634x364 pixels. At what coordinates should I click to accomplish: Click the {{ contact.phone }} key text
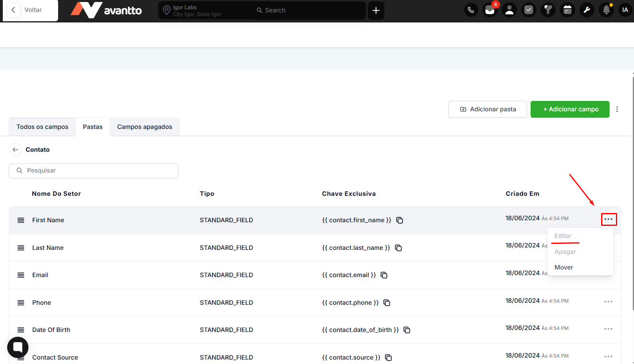[350, 303]
